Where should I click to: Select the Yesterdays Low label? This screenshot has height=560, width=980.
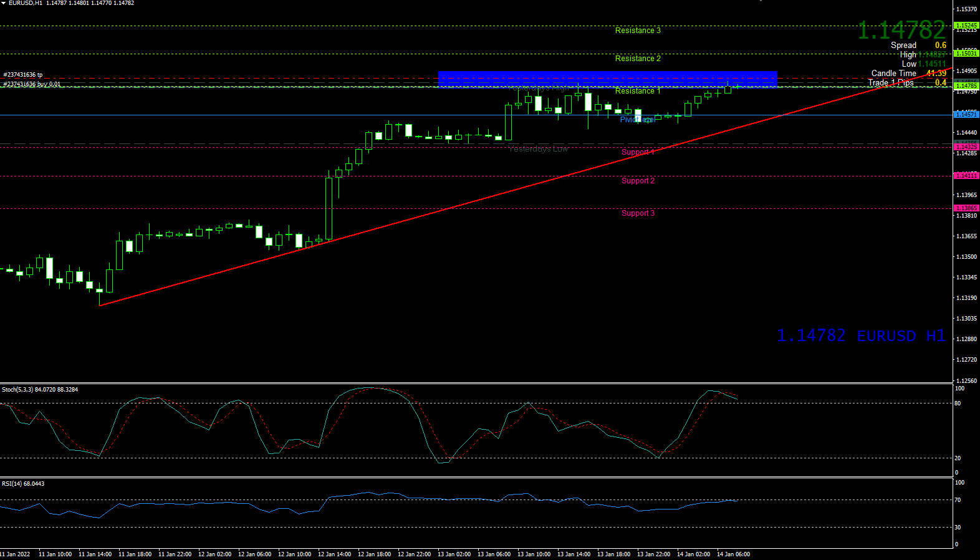[537, 149]
